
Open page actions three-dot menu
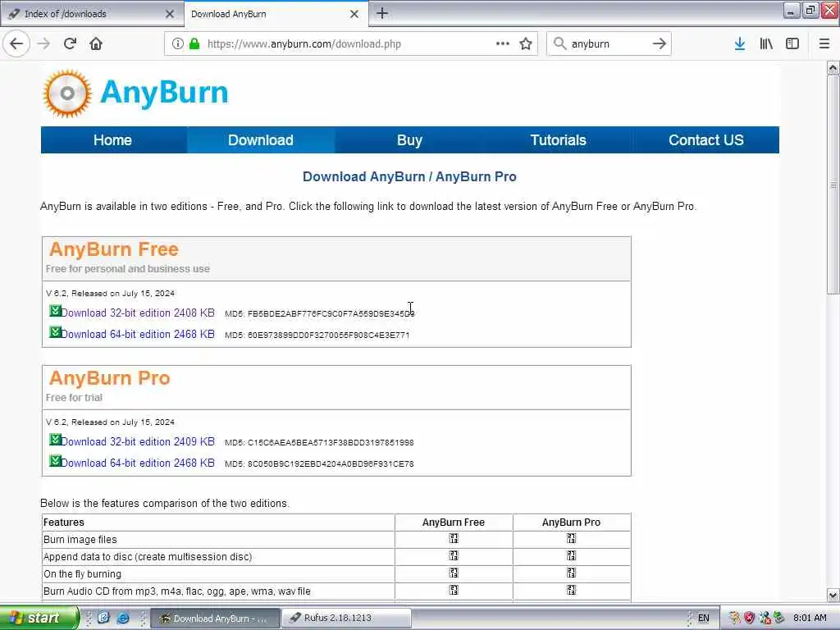click(x=503, y=43)
